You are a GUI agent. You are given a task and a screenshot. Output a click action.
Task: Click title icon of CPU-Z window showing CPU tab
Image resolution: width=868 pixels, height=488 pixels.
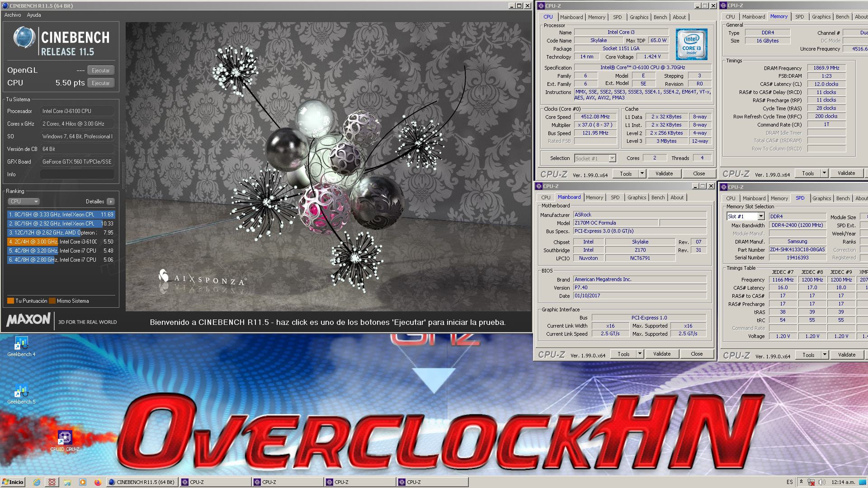540,6
